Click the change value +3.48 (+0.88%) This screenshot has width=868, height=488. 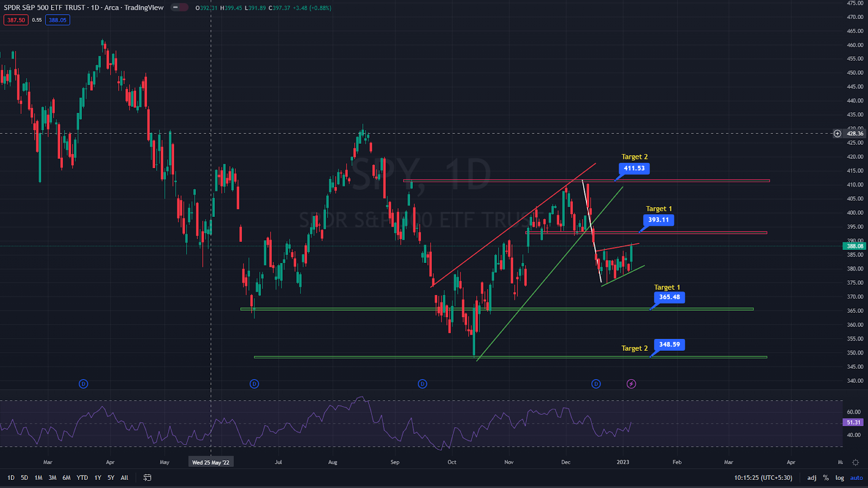click(311, 8)
